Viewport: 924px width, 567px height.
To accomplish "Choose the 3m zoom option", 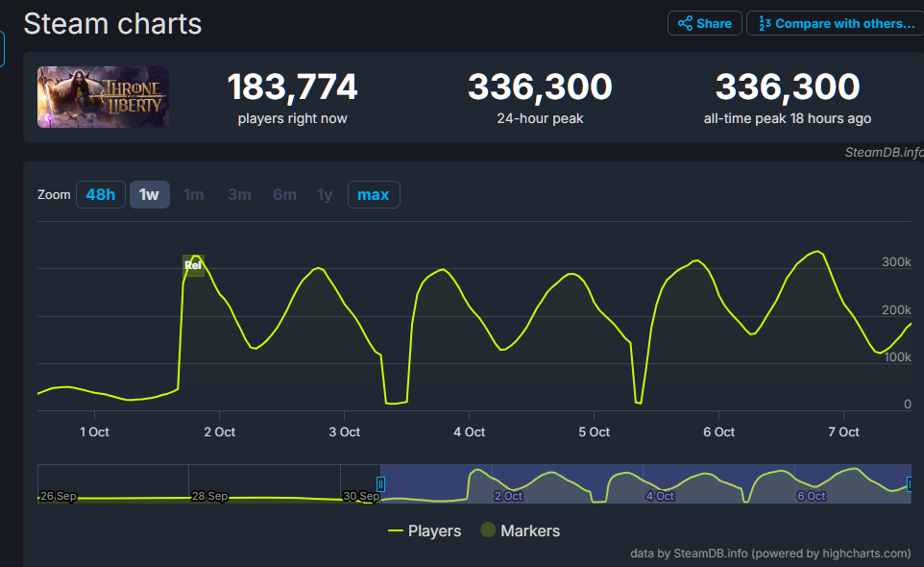I will point(239,194).
